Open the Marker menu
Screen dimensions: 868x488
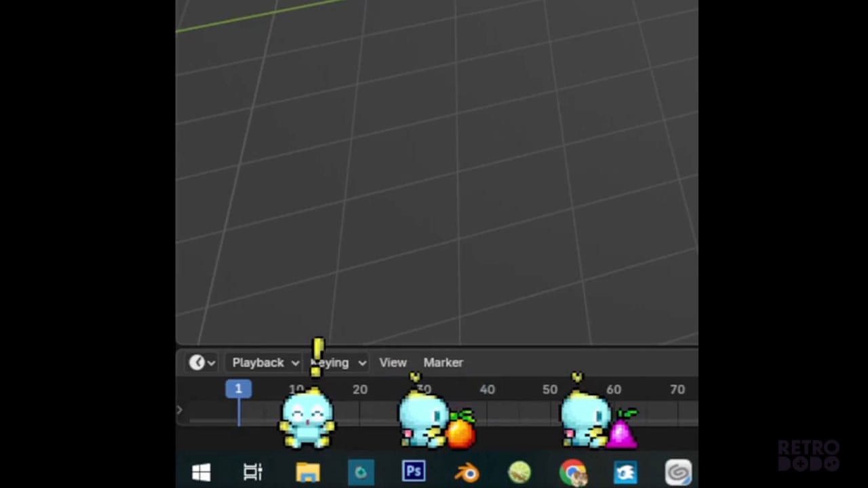click(x=443, y=363)
